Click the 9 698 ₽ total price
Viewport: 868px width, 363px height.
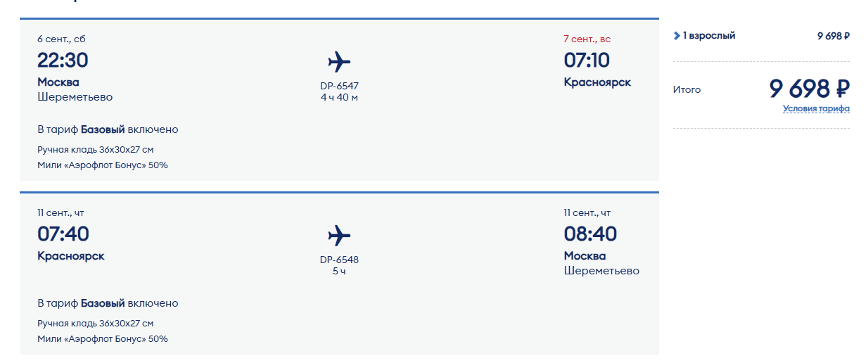coord(809,89)
